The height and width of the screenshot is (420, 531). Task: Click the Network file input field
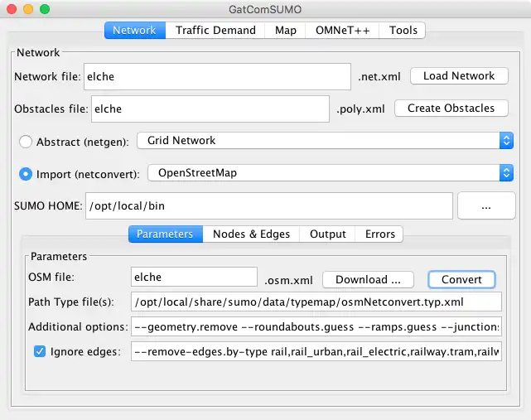[217, 76]
